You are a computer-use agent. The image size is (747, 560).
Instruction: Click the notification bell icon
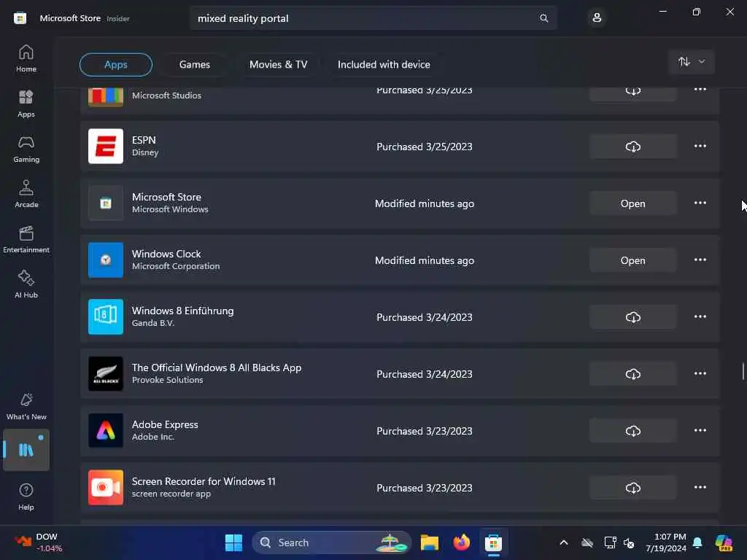pos(697,542)
